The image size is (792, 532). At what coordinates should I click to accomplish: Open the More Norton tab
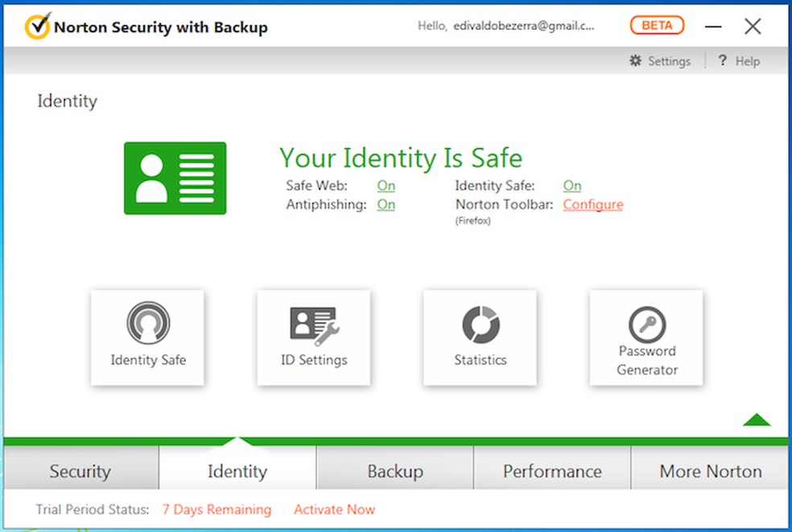click(x=711, y=471)
